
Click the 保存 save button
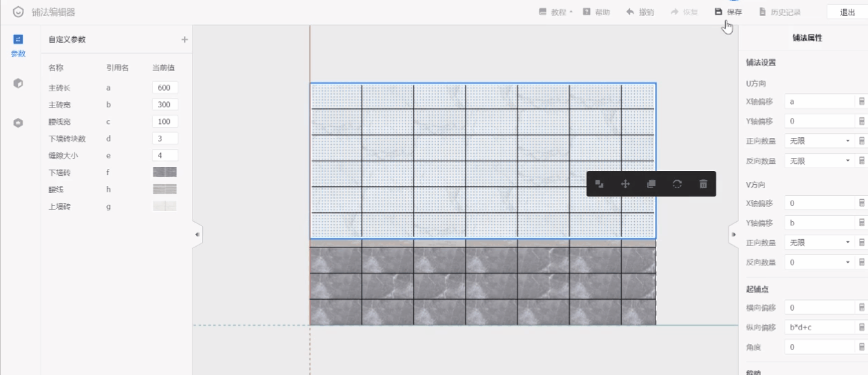(728, 12)
